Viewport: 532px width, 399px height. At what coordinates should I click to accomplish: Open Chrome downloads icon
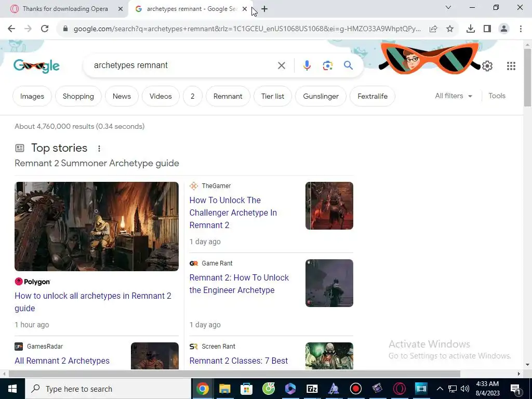point(471,29)
